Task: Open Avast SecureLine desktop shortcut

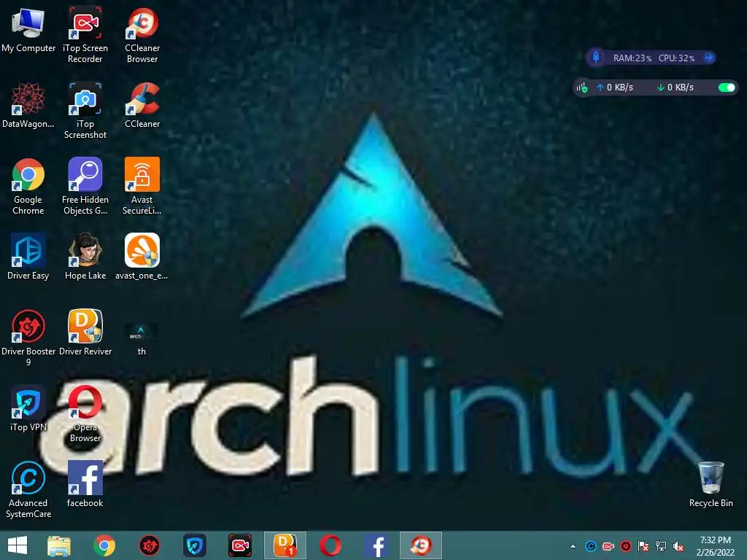Action: [142, 186]
